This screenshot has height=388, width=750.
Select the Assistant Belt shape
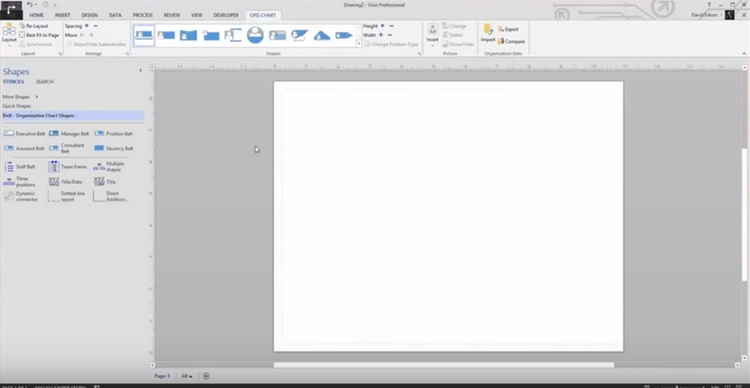point(24,148)
